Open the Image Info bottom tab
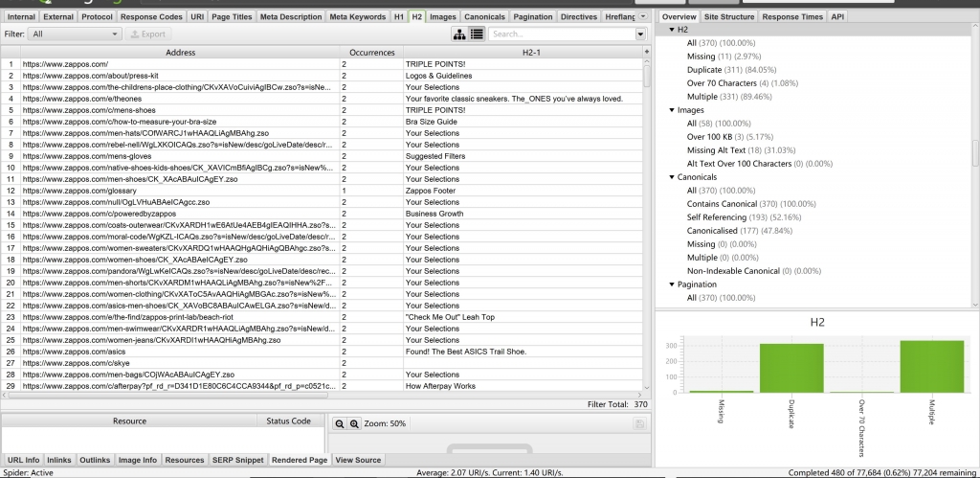The image size is (980, 478). (x=138, y=460)
